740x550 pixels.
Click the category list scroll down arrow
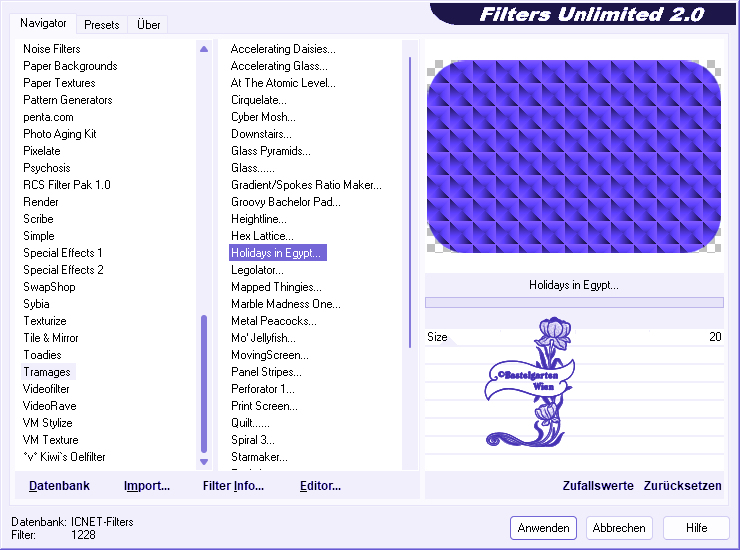204,462
